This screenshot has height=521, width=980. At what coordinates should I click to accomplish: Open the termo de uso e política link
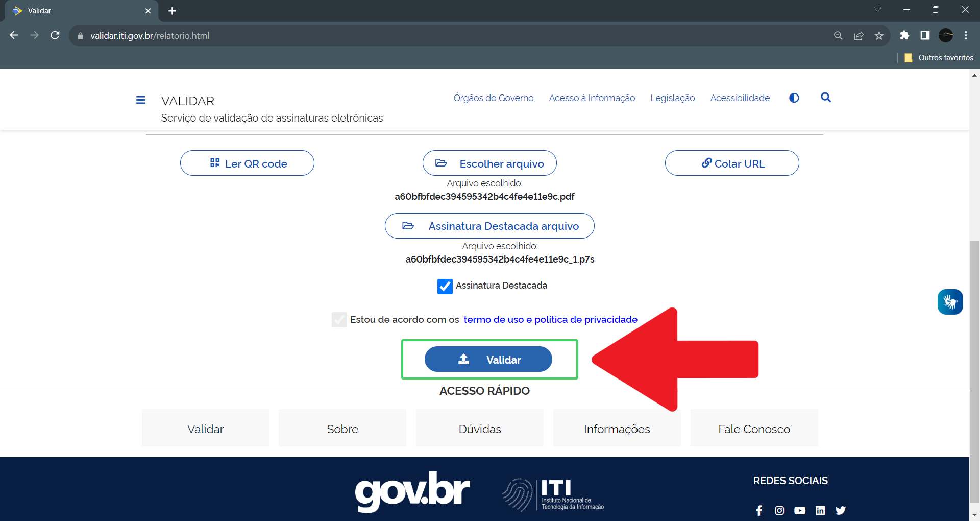point(550,319)
